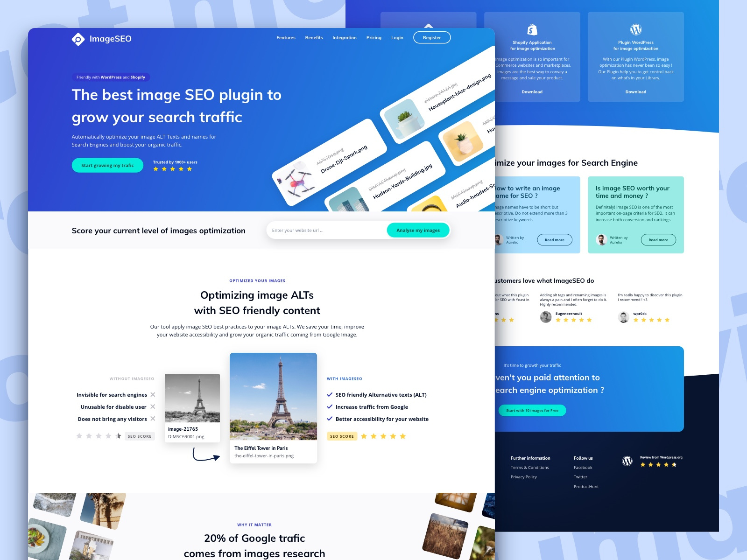747x560 pixels.
Task: Click the the-eiffel-tower-in-paris.png filename
Action: pos(264,456)
